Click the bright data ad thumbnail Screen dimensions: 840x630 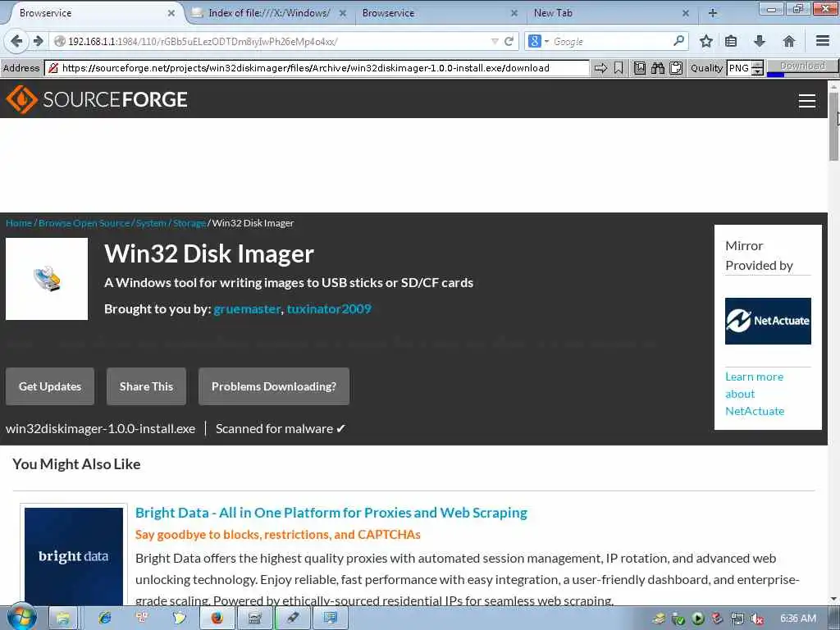tap(74, 557)
